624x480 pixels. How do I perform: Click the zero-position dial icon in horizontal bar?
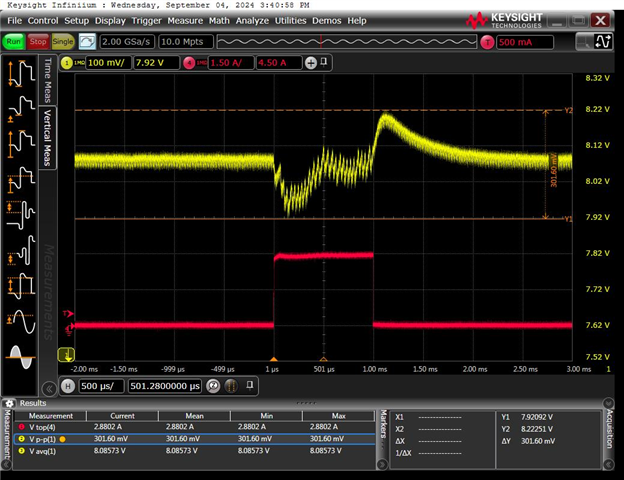214,386
